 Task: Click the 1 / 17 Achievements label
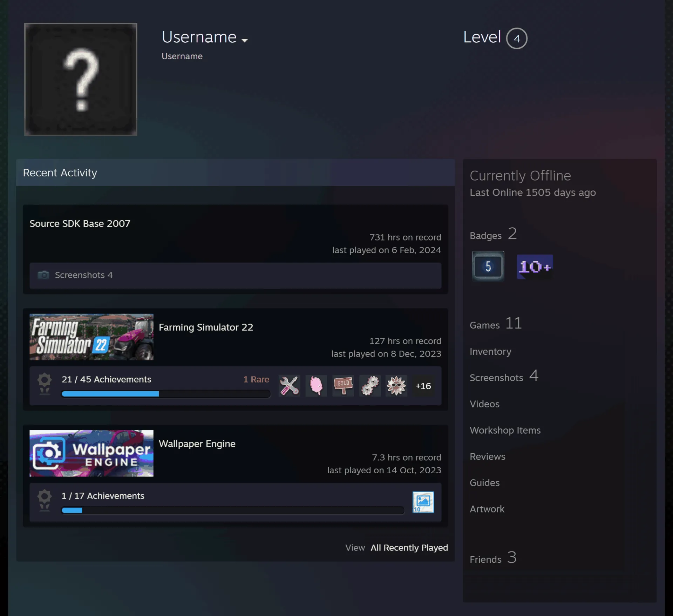103,496
